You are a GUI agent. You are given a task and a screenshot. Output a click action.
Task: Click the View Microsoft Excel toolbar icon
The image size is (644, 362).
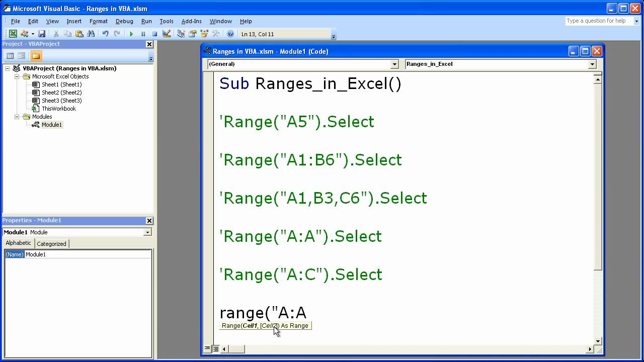[x=13, y=34]
